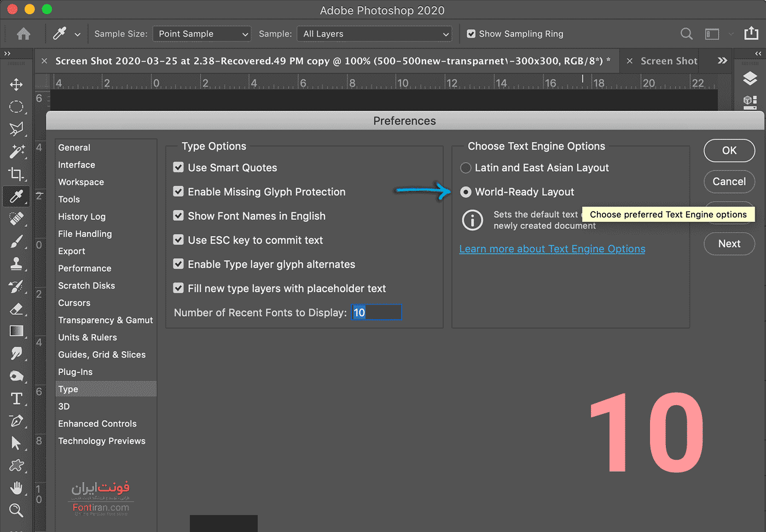Click the Home icon in options bar

(x=24, y=34)
